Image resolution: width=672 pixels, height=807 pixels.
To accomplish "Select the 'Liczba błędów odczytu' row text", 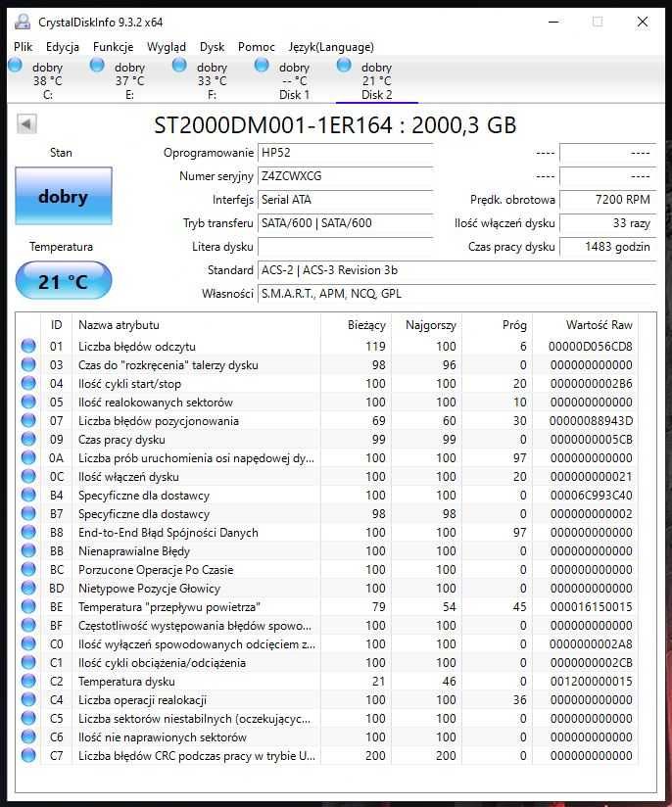I will pos(137,347).
